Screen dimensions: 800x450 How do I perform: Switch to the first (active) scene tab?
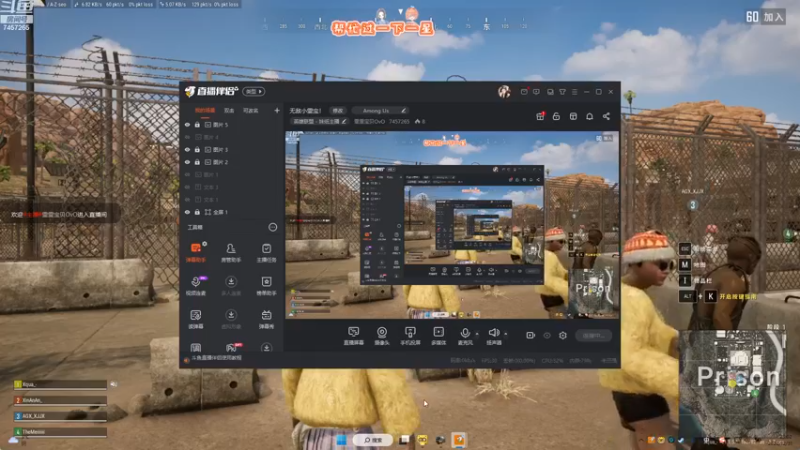[x=205, y=110]
